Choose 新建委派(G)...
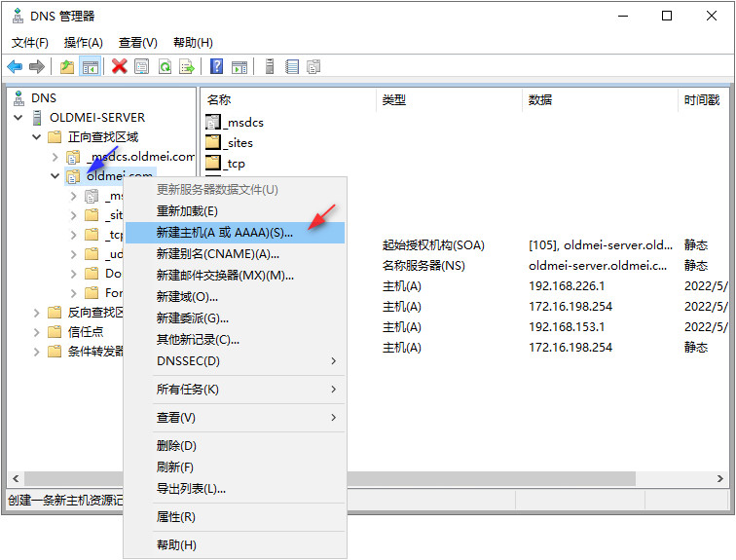The width and height of the screenshot is (736, 560). pyautogui.click(x=235, y=318)
